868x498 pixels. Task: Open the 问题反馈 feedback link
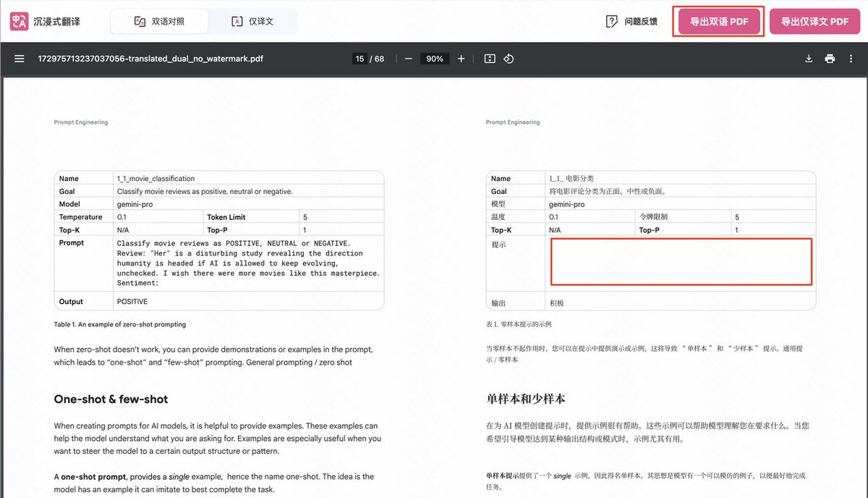641,22
